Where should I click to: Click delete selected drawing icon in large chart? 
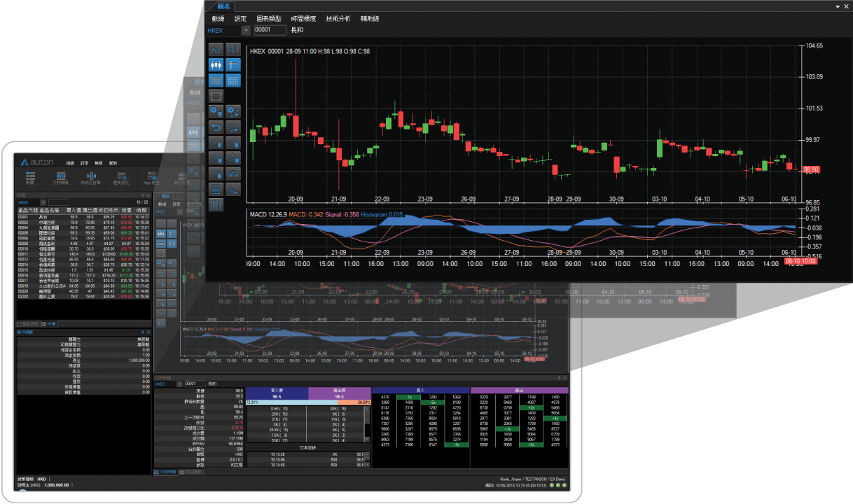216,112
